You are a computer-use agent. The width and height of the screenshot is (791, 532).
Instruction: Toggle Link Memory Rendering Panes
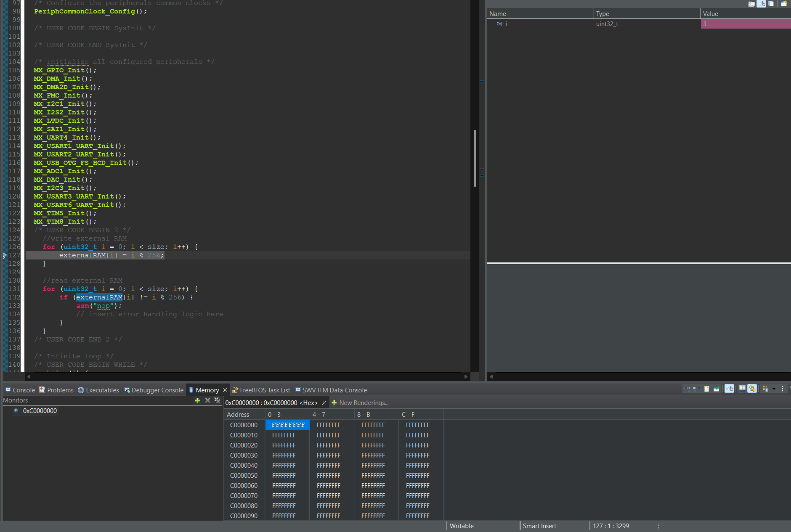click(x=752, y=389)
